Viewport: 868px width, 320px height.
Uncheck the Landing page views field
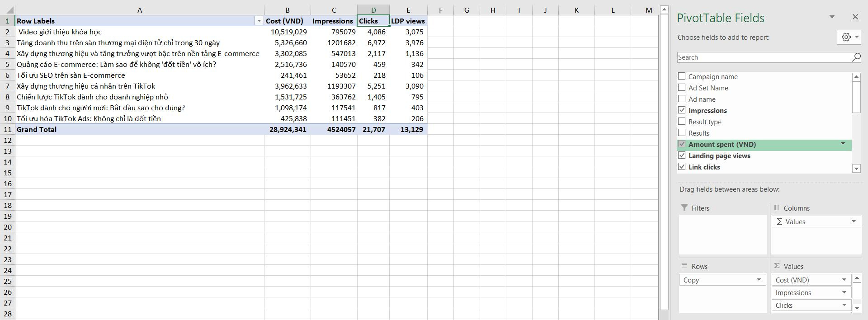click(x=682, y=155)
